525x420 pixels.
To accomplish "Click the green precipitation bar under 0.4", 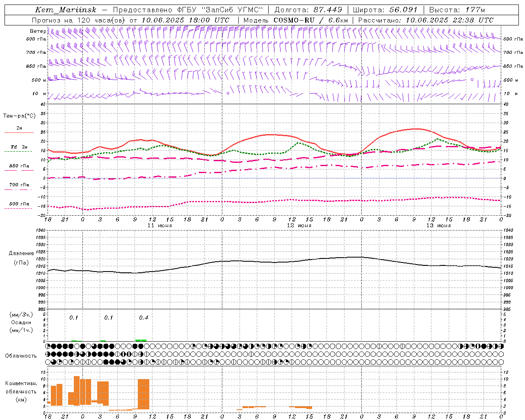I will (141, 340).
